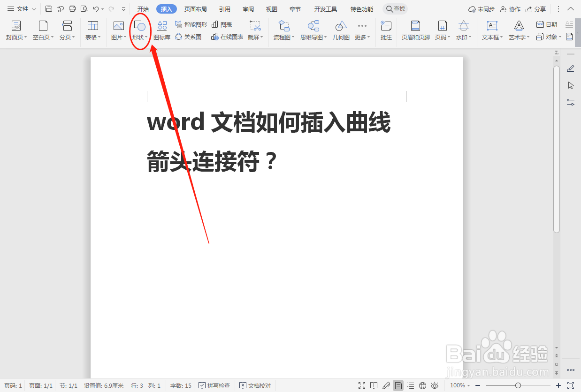Insert a blank page (空白页)
Screen dimensions: 581x392
[x=43, y=31]
